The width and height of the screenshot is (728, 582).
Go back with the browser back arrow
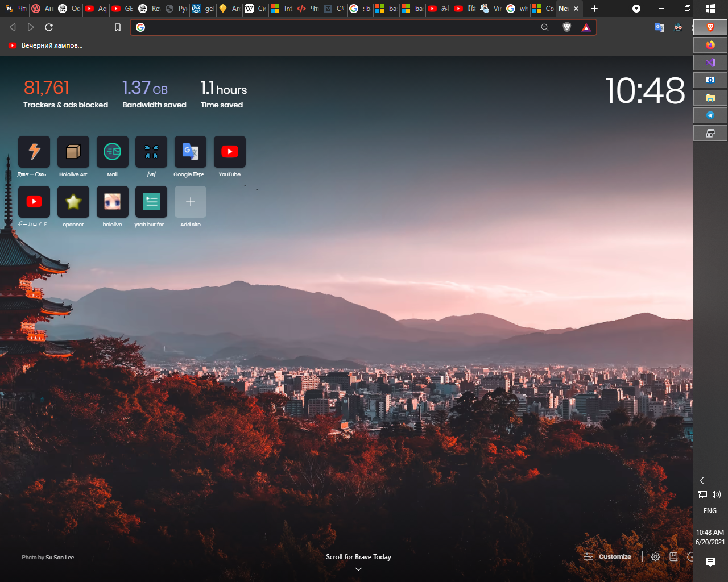tap(13, 27)
